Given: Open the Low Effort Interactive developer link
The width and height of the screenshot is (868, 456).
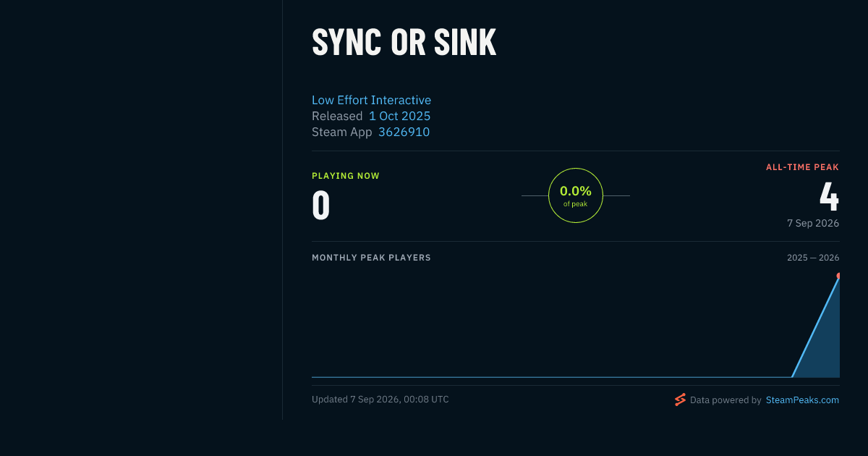Looking at the screenshot, I should click(371, 100).
